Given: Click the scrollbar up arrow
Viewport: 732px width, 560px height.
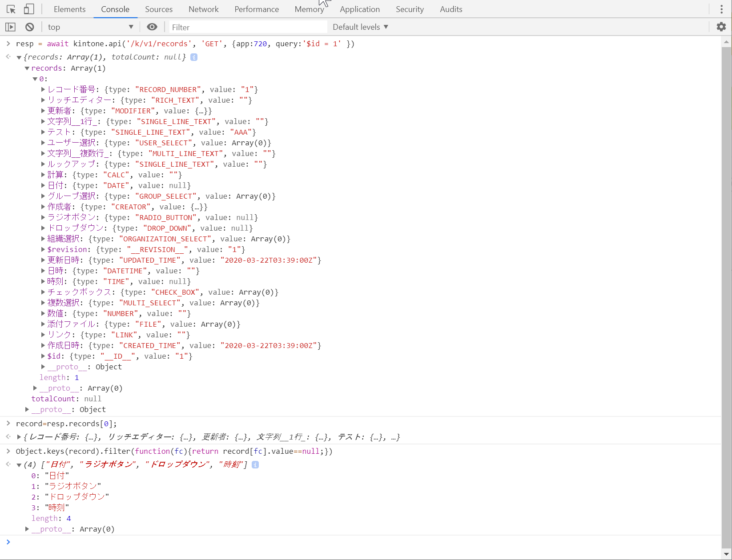Looking at the screenshot, I should [726, 42].
